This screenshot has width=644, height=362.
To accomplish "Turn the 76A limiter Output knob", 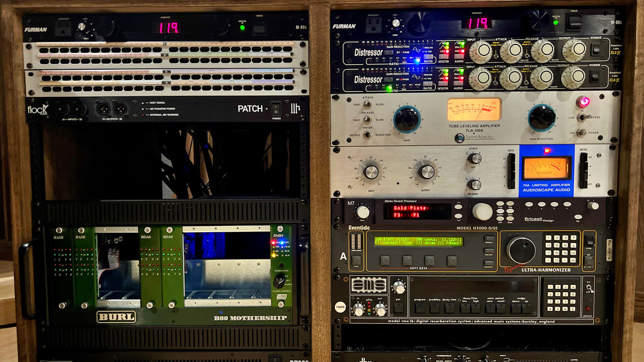I will click(427, 172).
